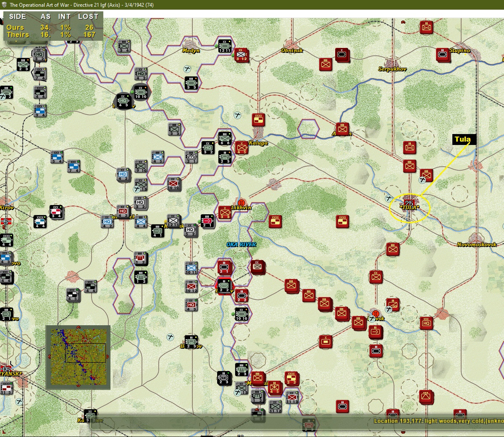The height and width of the screenshot is (437, 504).
Task: Select the red mountain unit in bottom right
Action: (x=426, y=396)
